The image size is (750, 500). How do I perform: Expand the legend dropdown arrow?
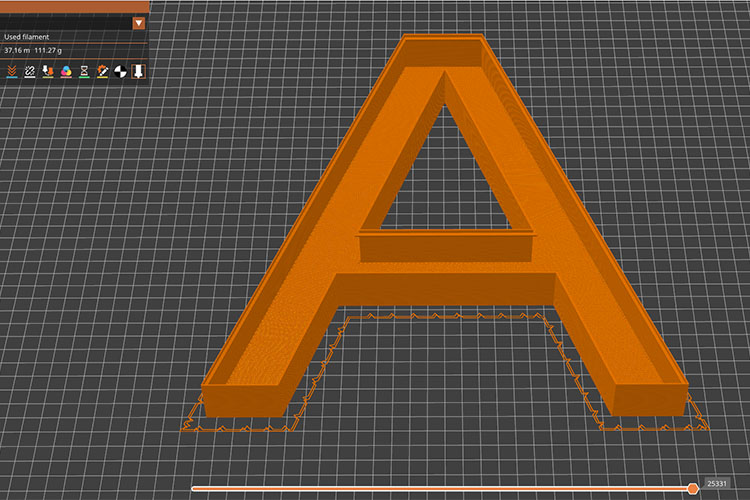point(138,22)
